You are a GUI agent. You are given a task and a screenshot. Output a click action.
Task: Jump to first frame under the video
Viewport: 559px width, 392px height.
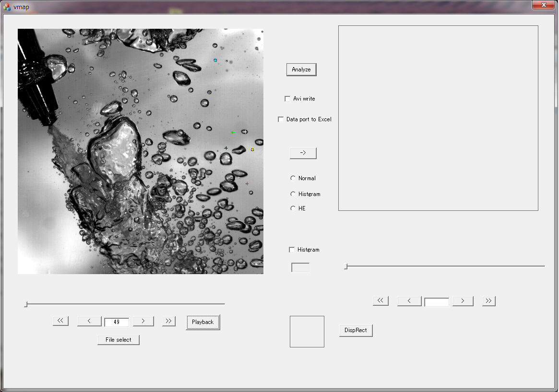coord(61,321)
